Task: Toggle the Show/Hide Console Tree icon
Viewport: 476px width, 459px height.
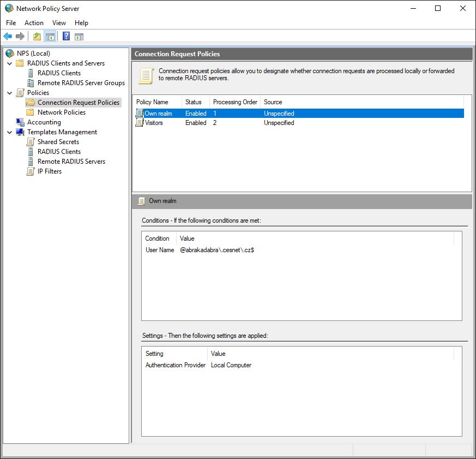Action: click(x=50, y=37)
